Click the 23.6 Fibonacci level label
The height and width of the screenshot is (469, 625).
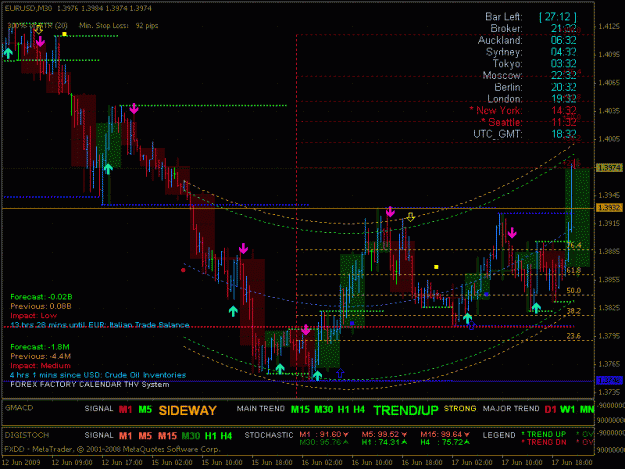(x=574, y=336)
